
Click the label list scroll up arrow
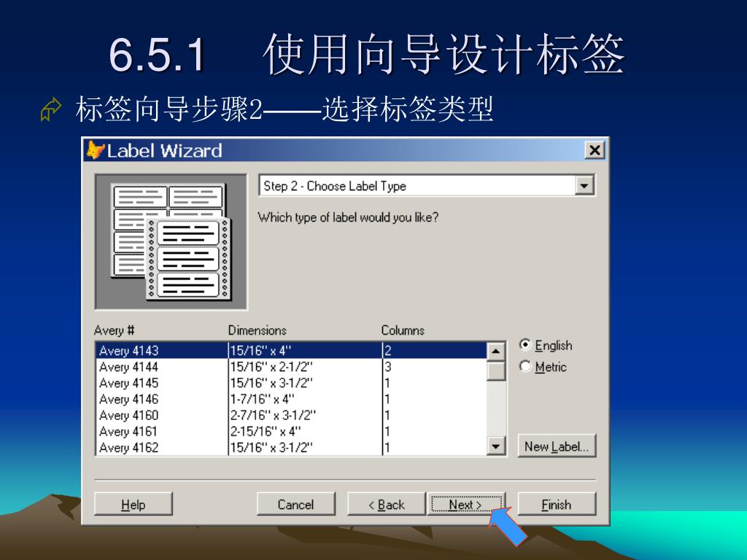click(496, 351)
